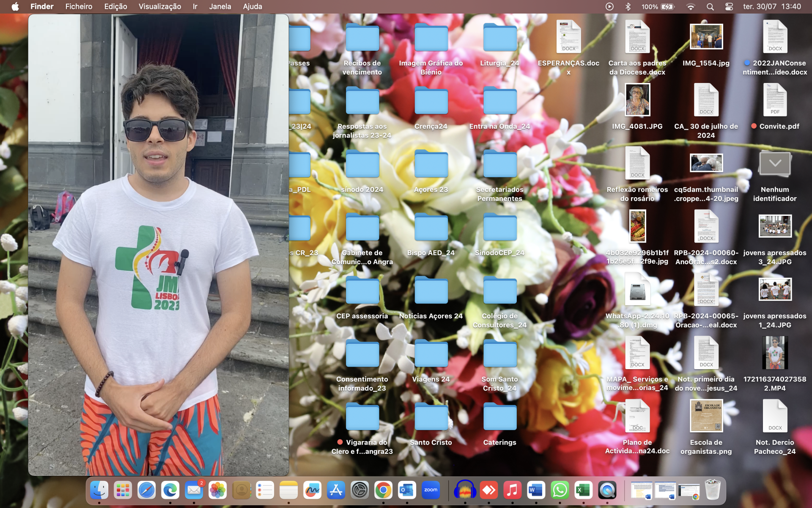
Task: Open the Visualização menu
Action: [160, 6]
